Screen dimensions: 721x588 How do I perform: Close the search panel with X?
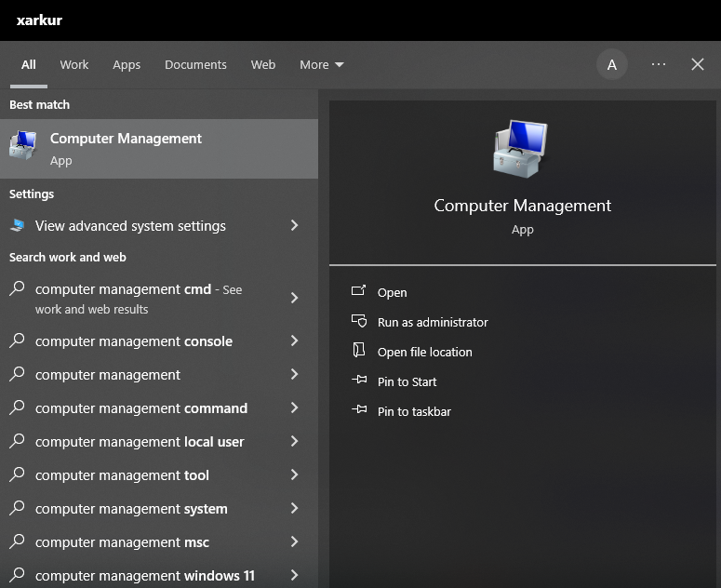[x=698, y=64]
